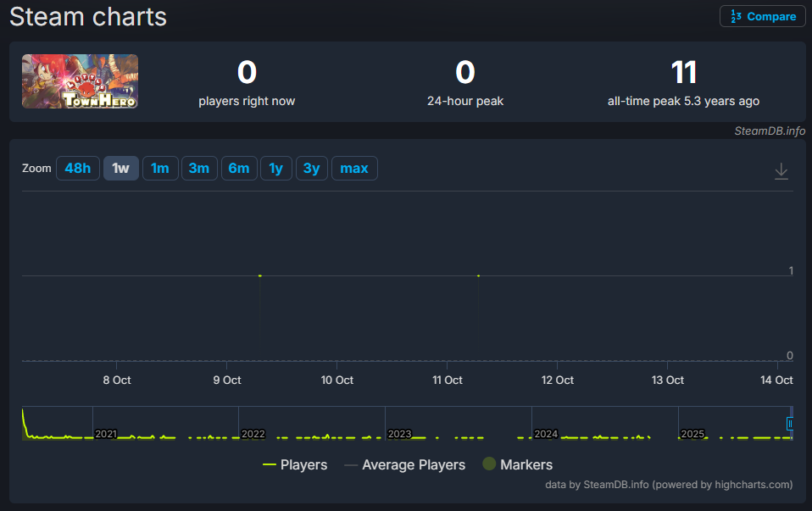Click the '10 Oct' axis label
This screenshot has height=511, width=812.
tap(337, 380)
